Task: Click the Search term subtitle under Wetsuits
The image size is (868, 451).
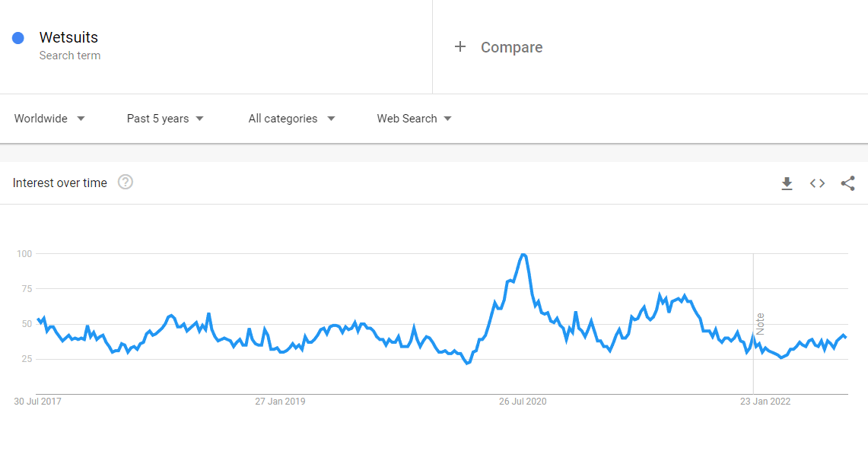Action: [x=70, y=56]
